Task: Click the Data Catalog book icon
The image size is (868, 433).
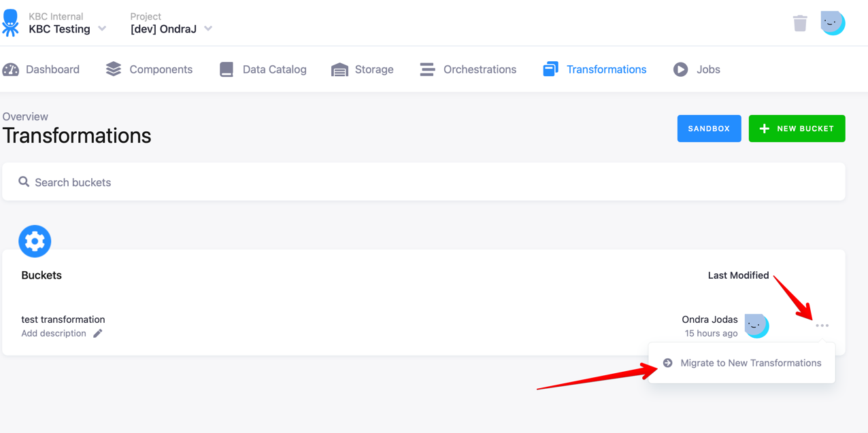Action: pos(227,69)
